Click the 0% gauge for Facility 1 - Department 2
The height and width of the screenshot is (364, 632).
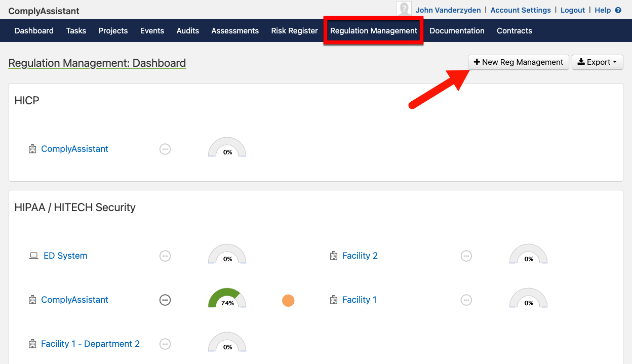coord(227,342)
